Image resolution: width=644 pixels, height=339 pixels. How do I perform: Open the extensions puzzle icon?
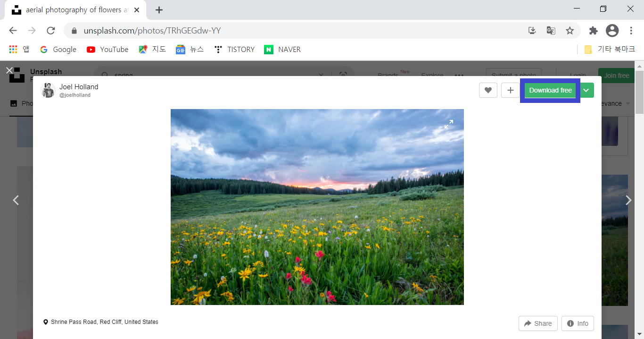[x=594, y=31]
